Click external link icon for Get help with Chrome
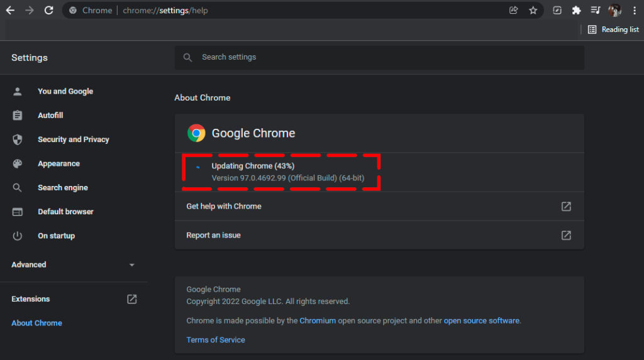 [x=566, y=207]
